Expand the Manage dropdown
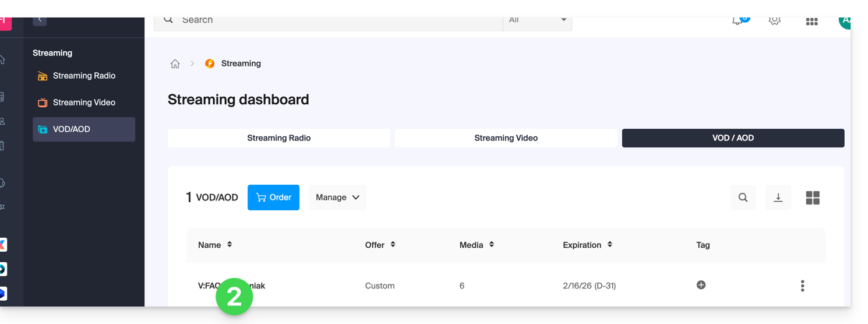This screenshot has width=868, height=324. coord(337,198)
